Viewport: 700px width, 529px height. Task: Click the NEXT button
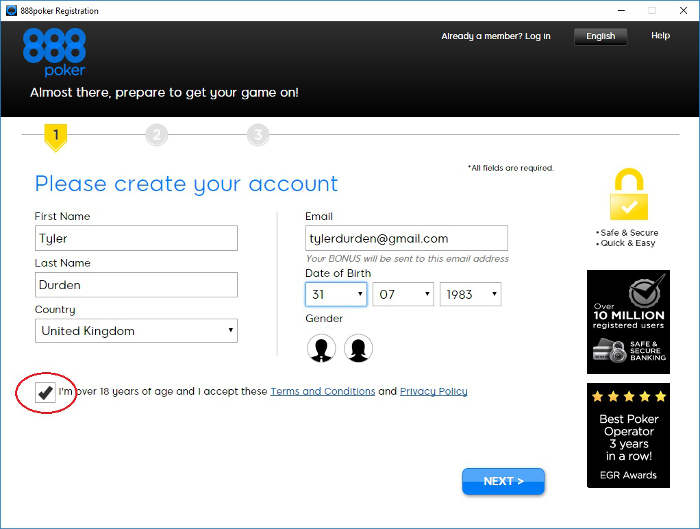point(503,481)
